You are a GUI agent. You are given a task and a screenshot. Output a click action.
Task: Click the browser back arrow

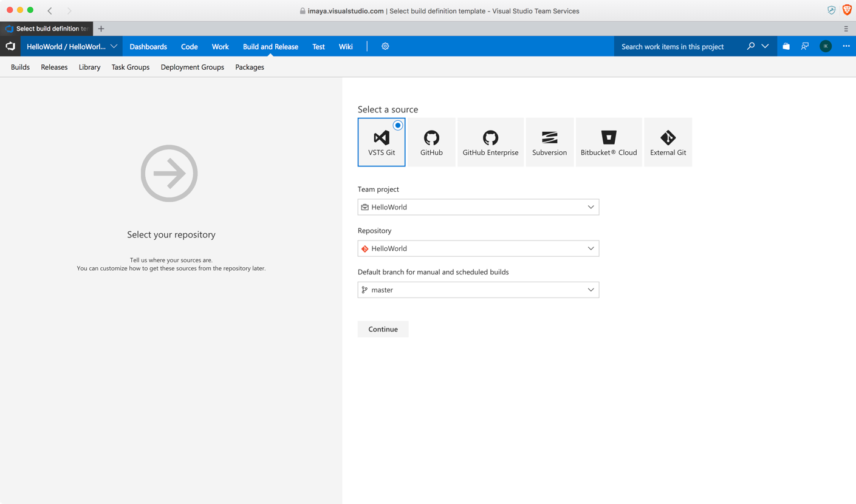[50, 10]
